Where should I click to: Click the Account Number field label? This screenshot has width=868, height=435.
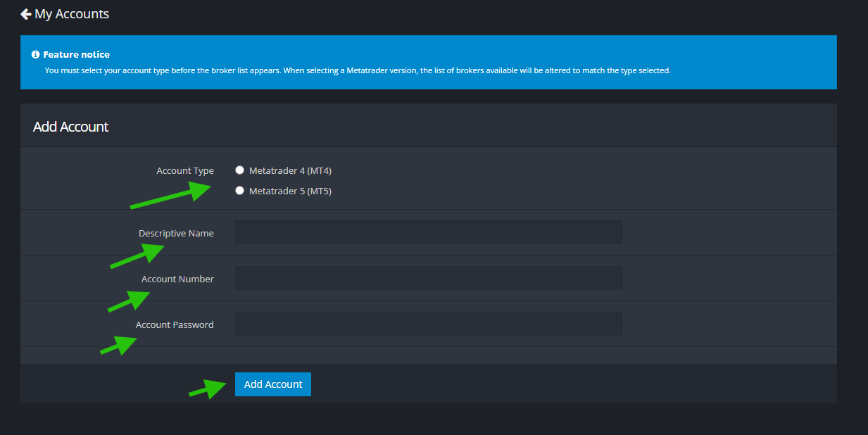pos(177,279)
